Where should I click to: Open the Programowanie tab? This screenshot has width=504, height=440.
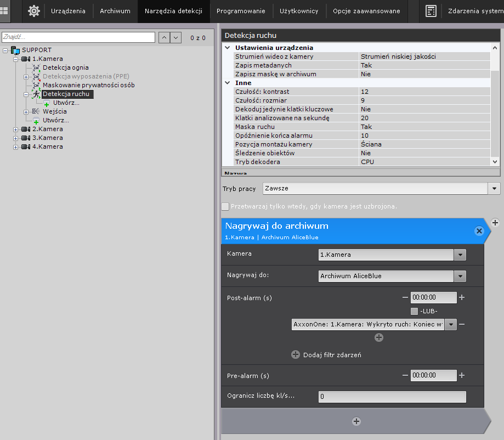[241, 11]
